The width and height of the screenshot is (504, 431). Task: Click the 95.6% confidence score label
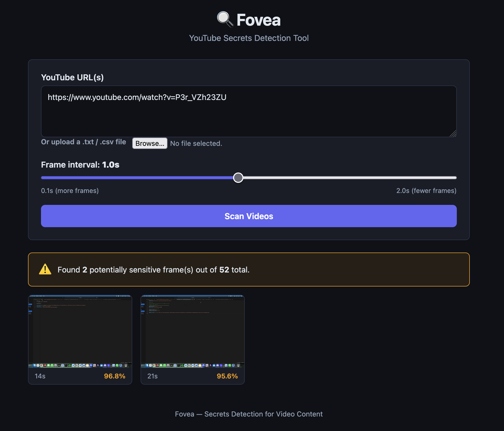pyautogui.click(x=227, y=376)
